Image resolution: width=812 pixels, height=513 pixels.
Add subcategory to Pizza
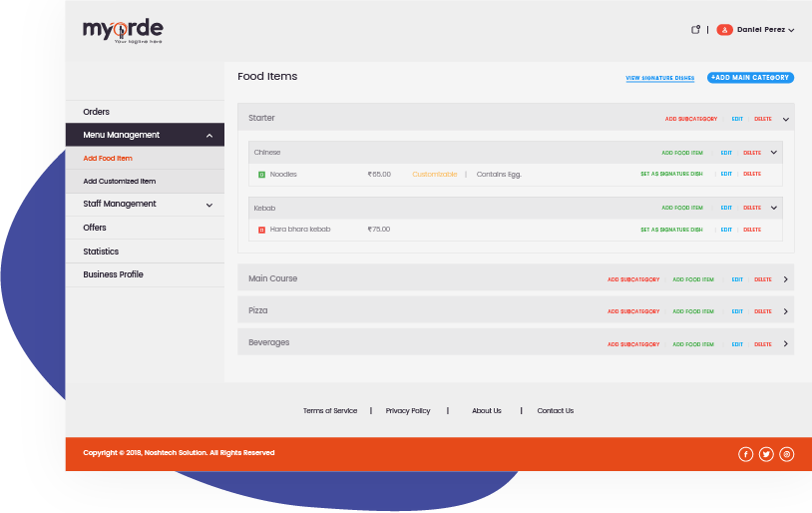633,312
